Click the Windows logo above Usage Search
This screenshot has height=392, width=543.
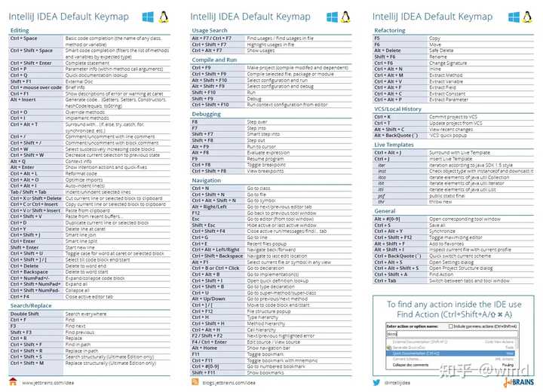(x=332, y=17)
